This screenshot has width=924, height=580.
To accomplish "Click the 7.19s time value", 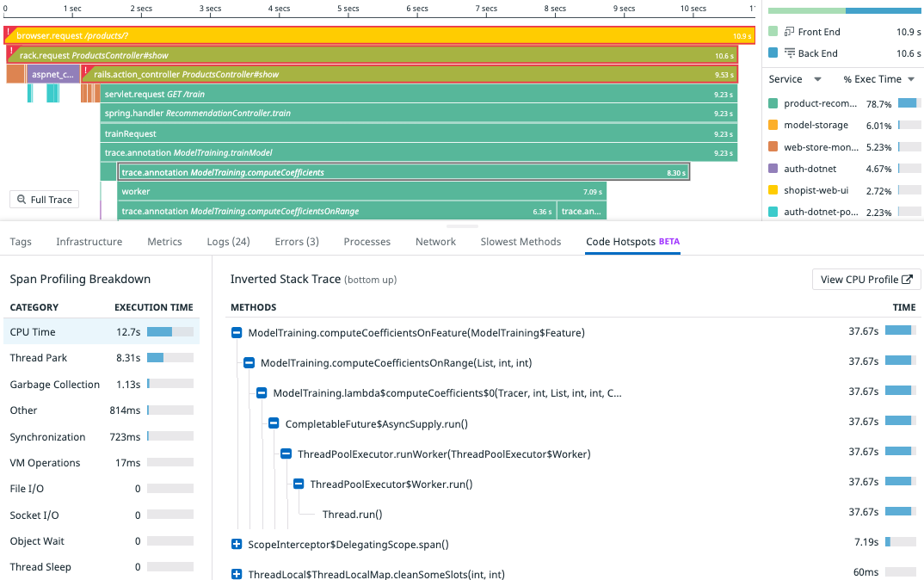I will tap(866, 541).
